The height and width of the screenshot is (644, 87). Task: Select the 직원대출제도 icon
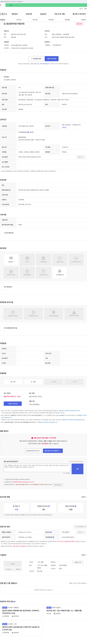[x=27, y=273]
